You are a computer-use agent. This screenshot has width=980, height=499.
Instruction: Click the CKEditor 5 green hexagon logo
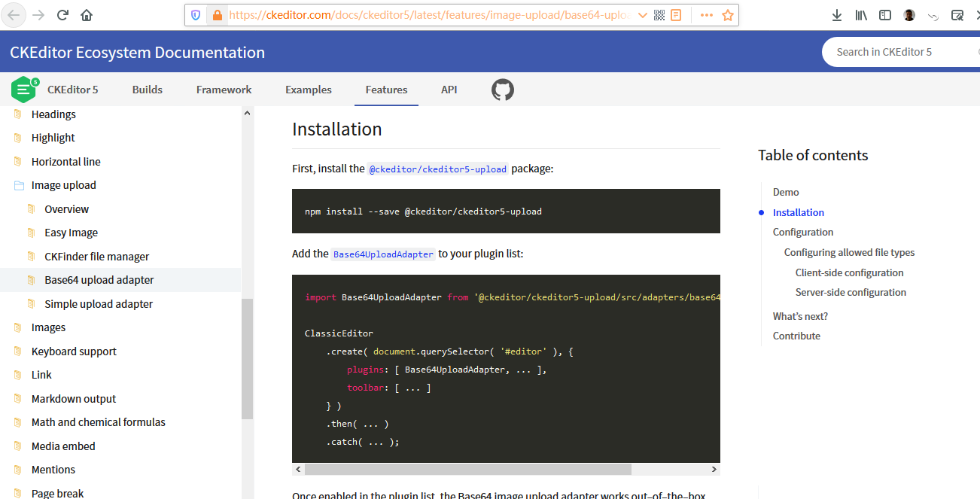click(x=24, y=90)
